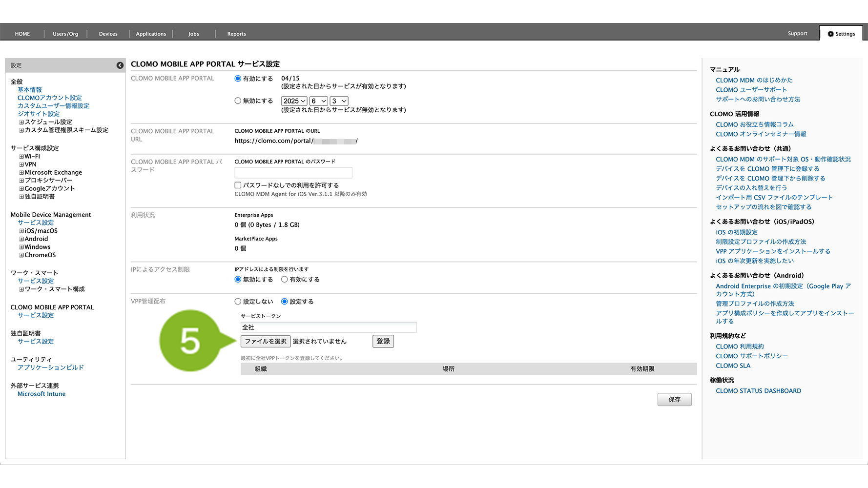This screenshot has height=488, width=868.
Task: Open 基本情報 link
Action: point(30,90)
